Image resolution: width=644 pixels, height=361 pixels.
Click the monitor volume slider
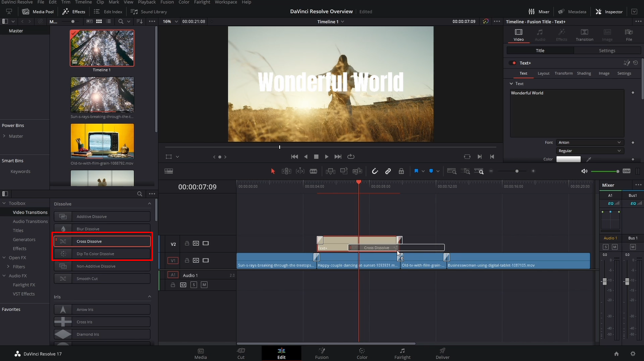(x=605, y=171)
